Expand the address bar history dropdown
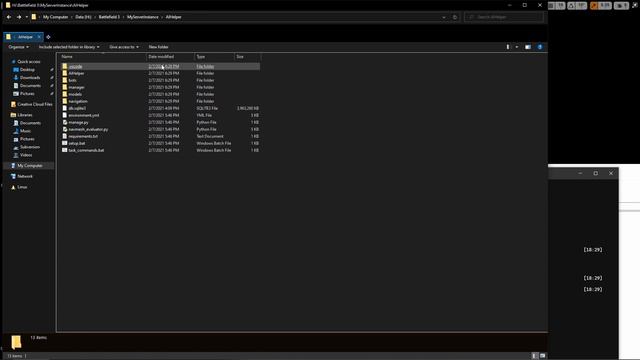This screenshot has height=360, width=640. point(444,17)
